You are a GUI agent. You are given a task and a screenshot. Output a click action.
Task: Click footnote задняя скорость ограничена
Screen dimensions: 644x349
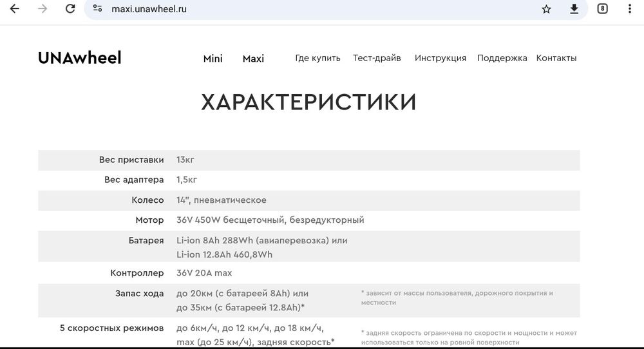(x=469, y=337)
